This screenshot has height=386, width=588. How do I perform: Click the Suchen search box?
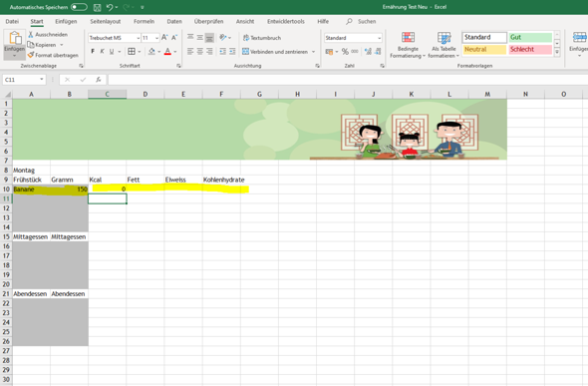362,21
